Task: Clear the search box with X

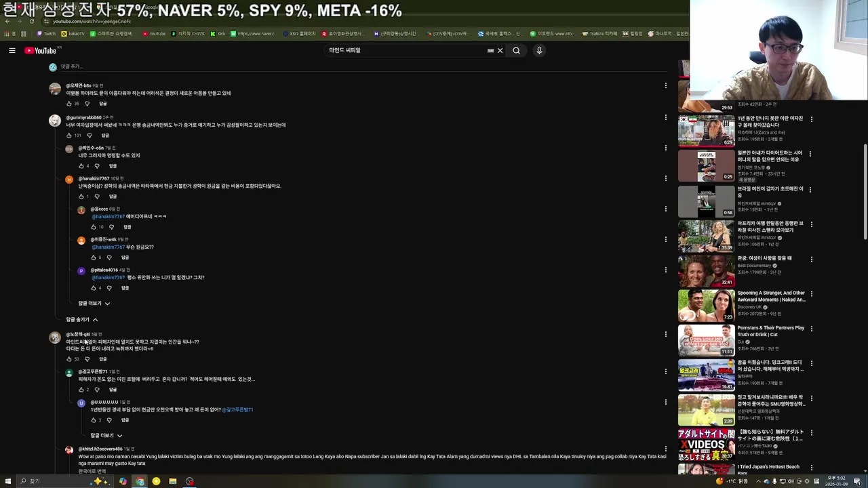Action: pyautogui.click(x=500, y=50)
